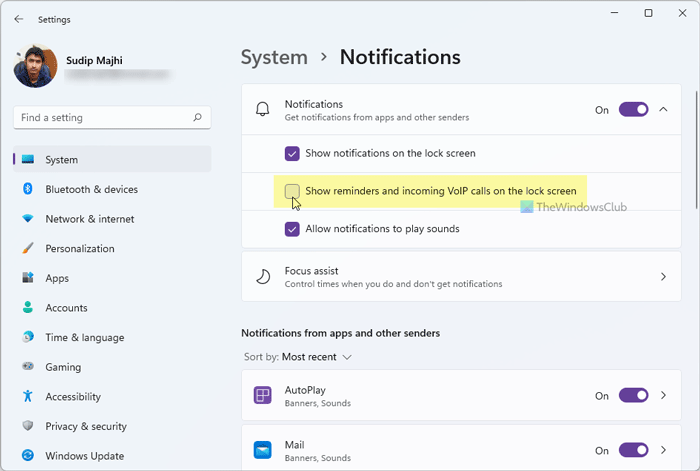The image size is (700, 471).
Task: Click the Personalization brush icon
Action: click(x=28, y=249)
